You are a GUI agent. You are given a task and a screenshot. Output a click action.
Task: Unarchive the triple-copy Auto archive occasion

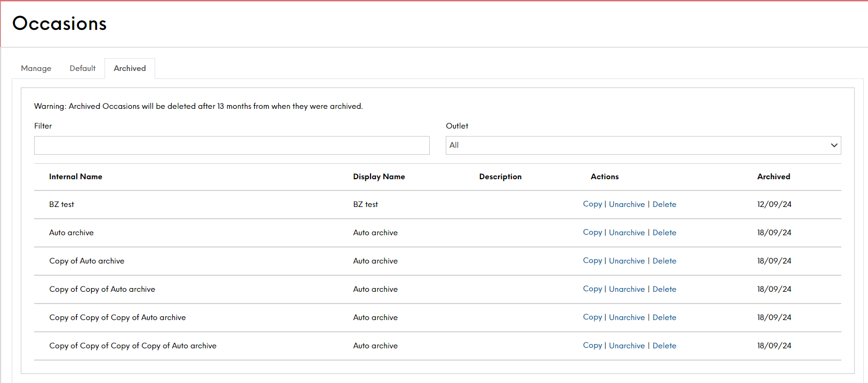click(626, 317)
